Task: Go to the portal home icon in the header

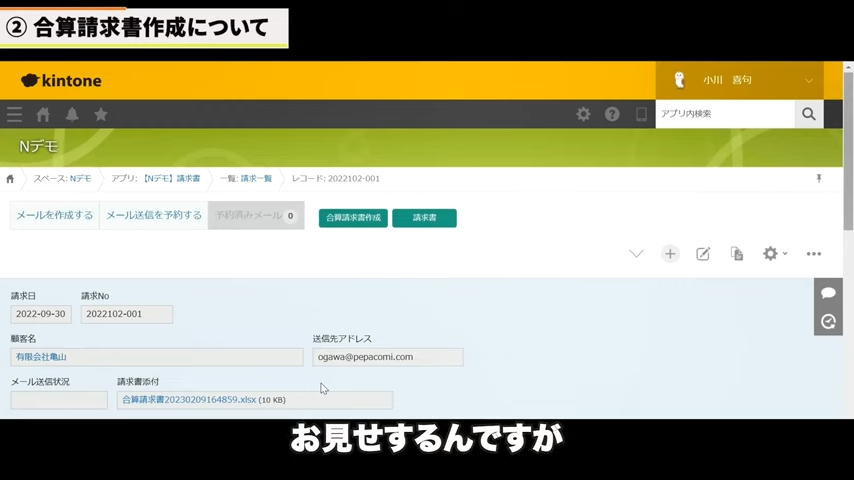Action: click(x=43, y=114)
